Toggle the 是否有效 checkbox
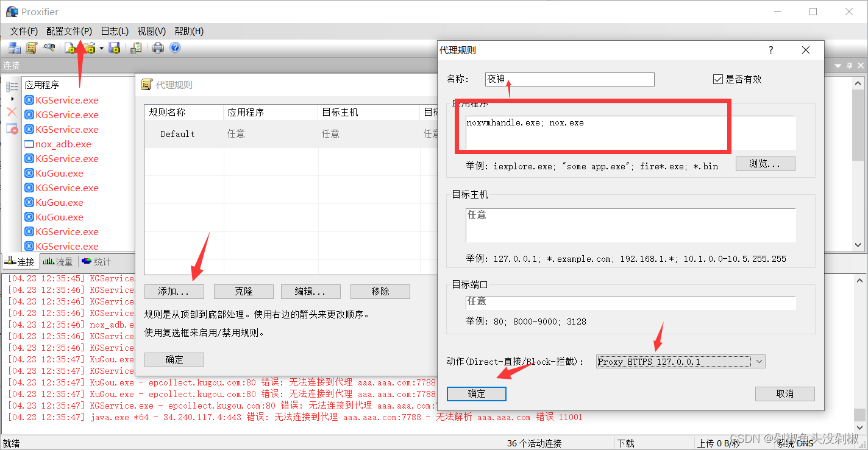 [717, 79]
